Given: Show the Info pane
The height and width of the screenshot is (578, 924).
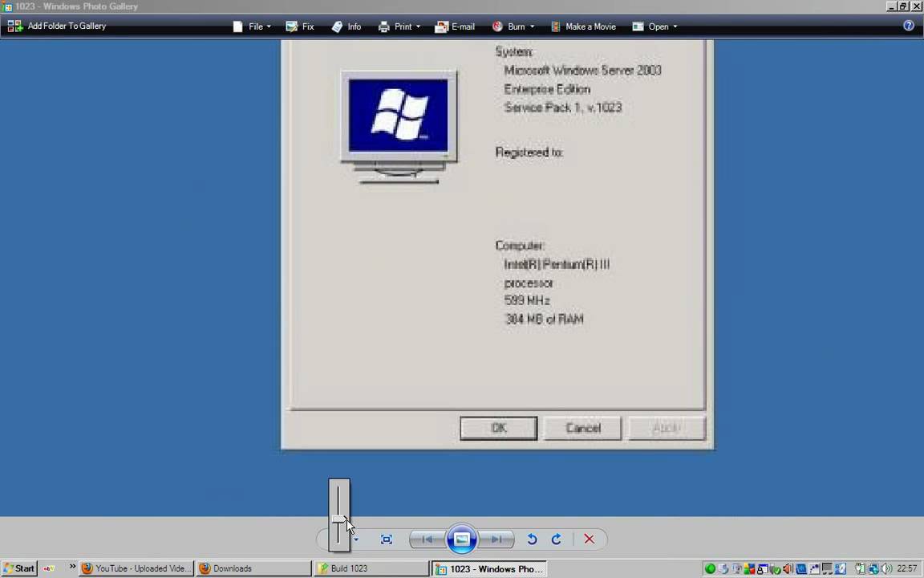Looking at the screenshot, I should click(x=346, y=26).
